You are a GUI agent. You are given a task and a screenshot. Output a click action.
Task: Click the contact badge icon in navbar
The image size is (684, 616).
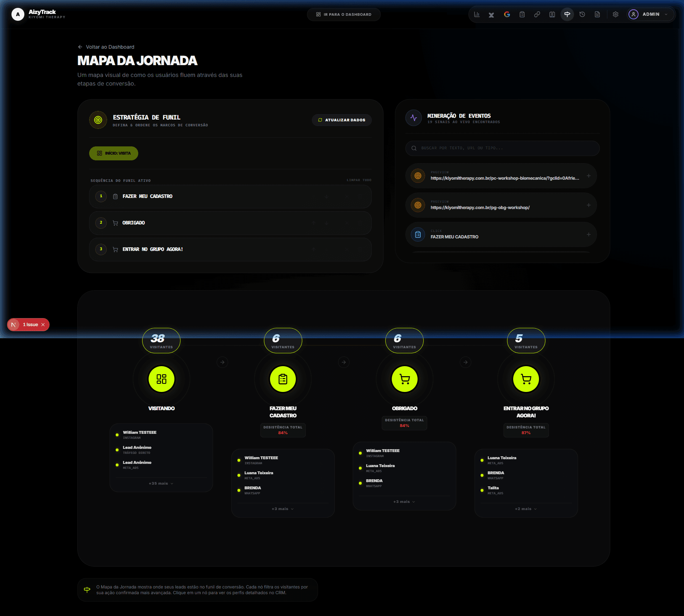pos(552,14)
